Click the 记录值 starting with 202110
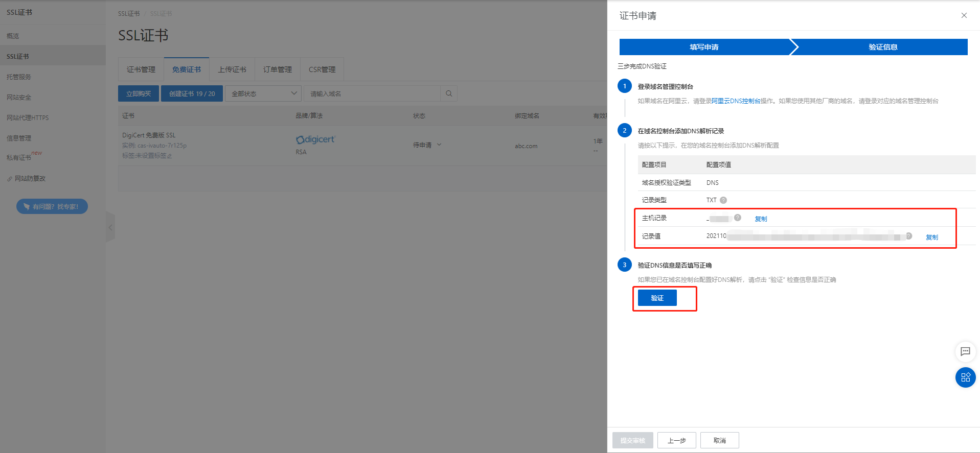The width and height of the screenshot is (980, 453). pos(805,236)
